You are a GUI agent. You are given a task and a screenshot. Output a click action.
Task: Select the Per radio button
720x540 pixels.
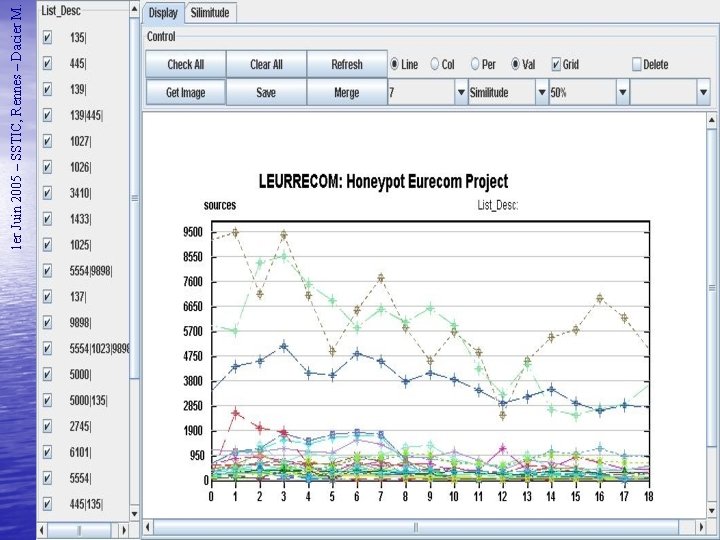(x=475, y=65)
